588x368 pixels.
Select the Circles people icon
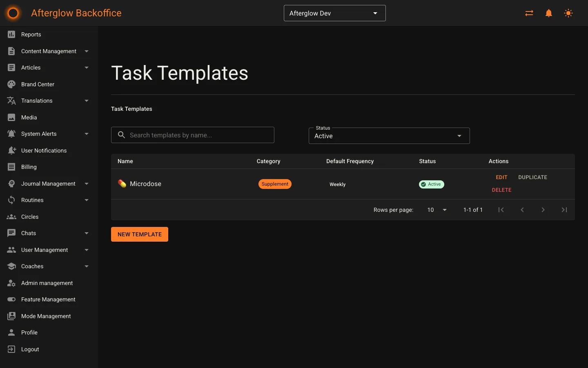[12, 217]
